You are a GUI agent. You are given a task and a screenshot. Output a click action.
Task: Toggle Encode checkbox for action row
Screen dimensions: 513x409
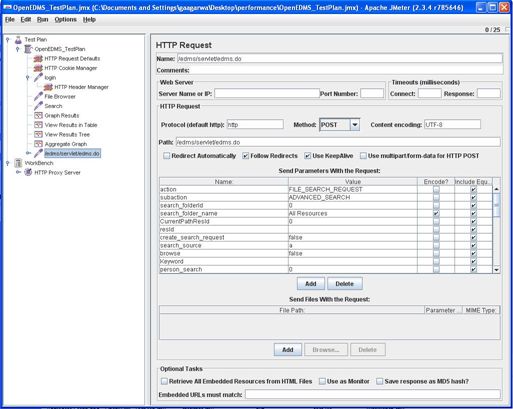pyautogui.click(x=436, y=189)
